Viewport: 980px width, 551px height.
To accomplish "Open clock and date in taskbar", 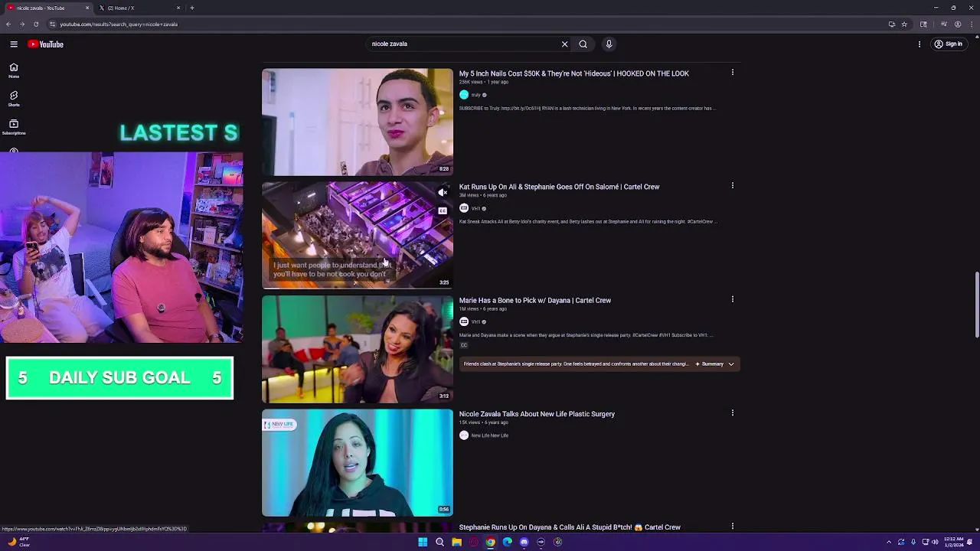I will pyautogui.click(x=954, y=542).
